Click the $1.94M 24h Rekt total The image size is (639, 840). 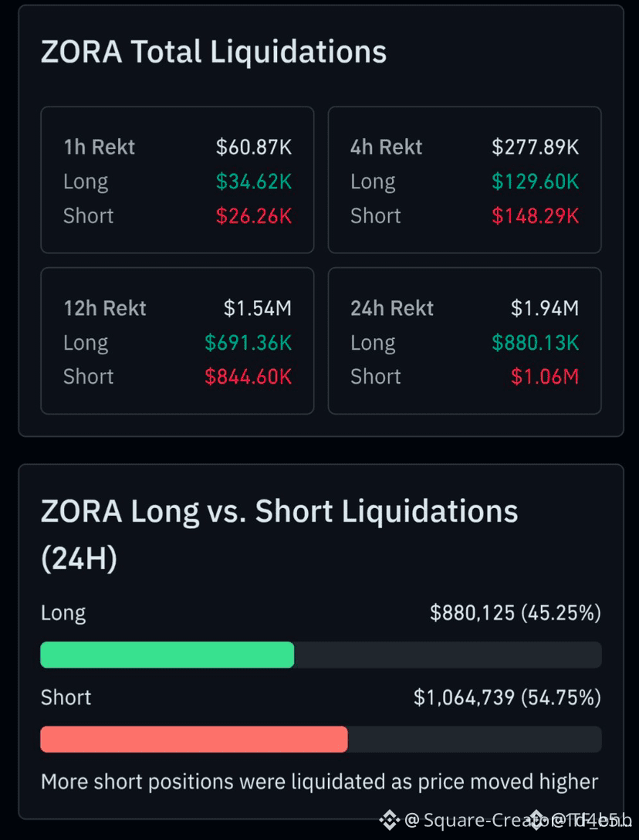545,308
